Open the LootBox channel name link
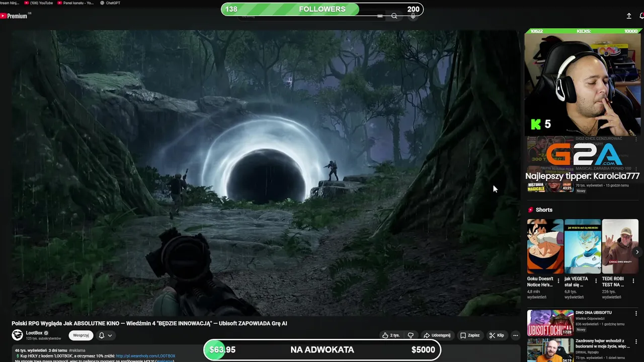The width and height of the screenshot is (644, 362). 34,333
